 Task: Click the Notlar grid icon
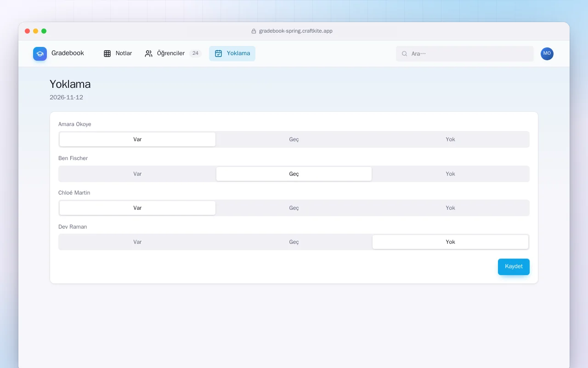pos(107,53)
